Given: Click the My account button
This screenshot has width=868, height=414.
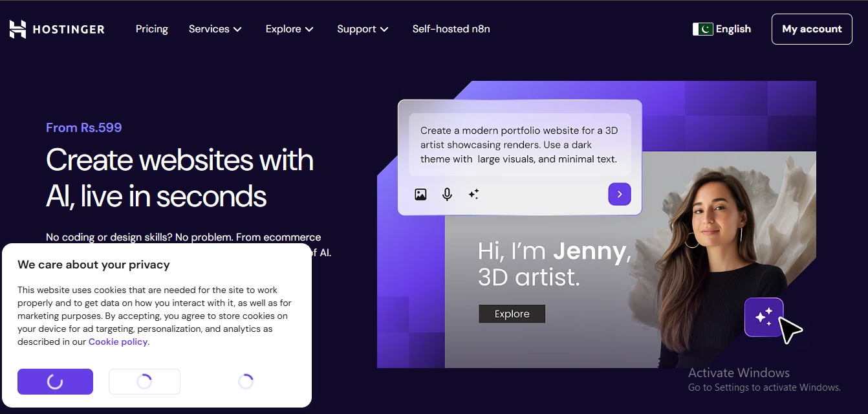Looking at the screenshot, I should coord(812,29).
